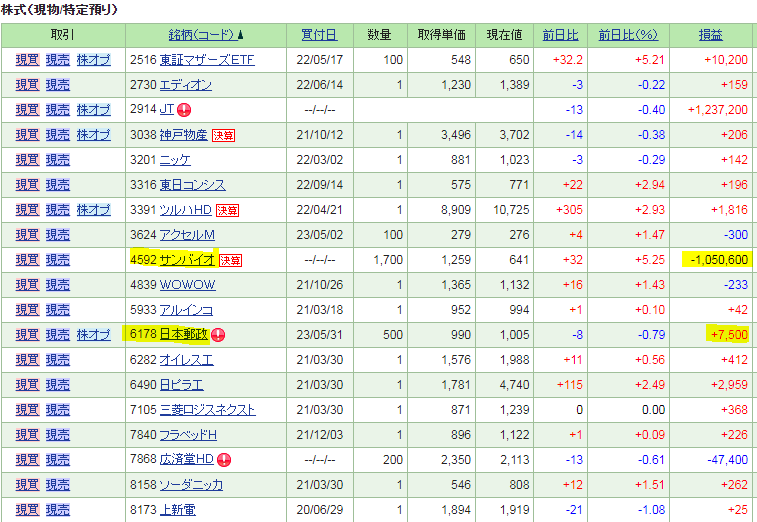
Task: Click the 決算 badge next to ツルハHD
Action: click(x=227, y=211)
